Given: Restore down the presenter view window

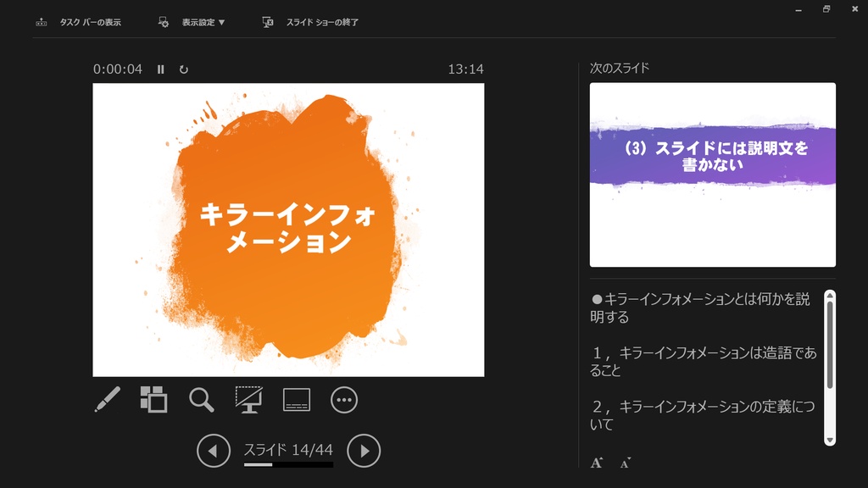Looking at the screenshot, I should [826, 8].
